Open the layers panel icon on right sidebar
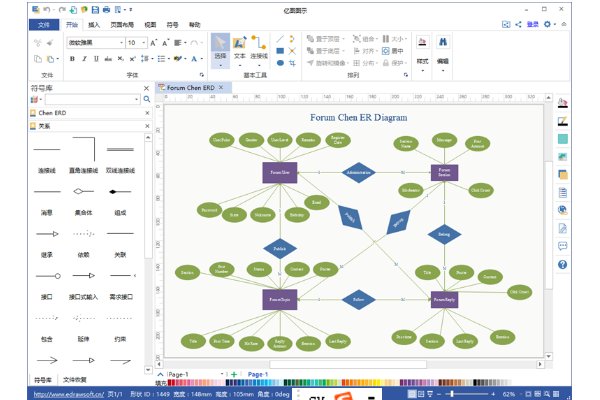Image resolution: width=600 pixels, height=400 pixels. pos(562,175)
